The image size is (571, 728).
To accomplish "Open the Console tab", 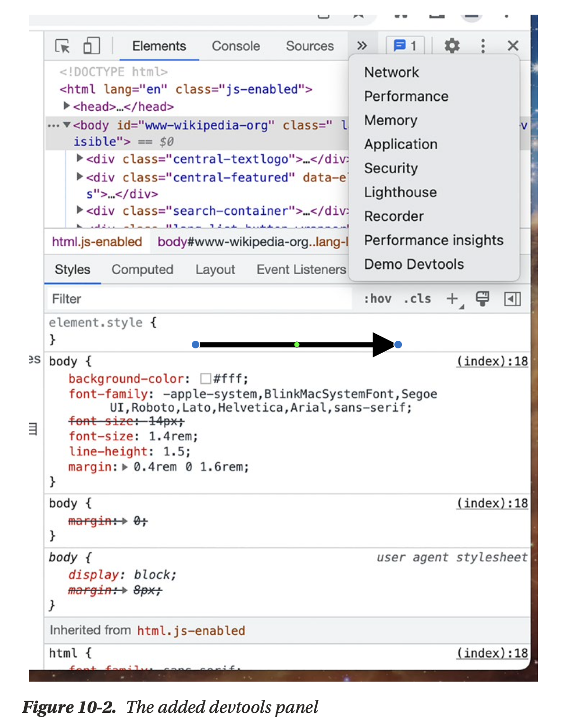I will point(236,46).
